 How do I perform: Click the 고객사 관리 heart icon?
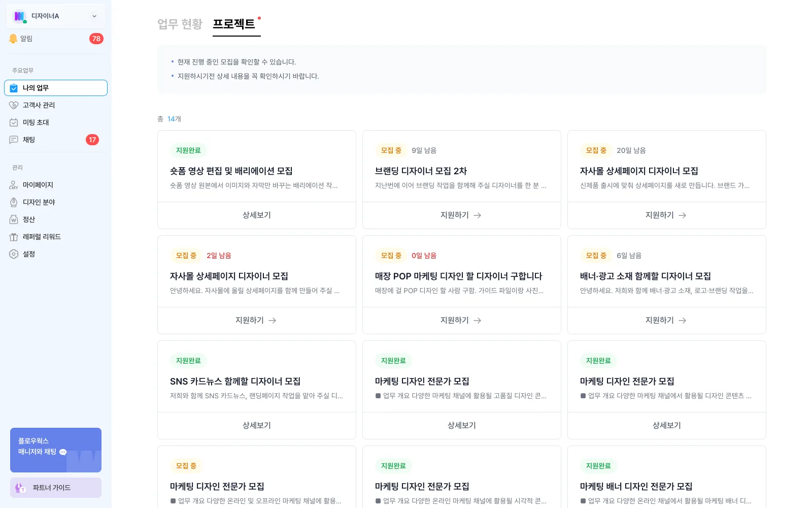point(14,105)
